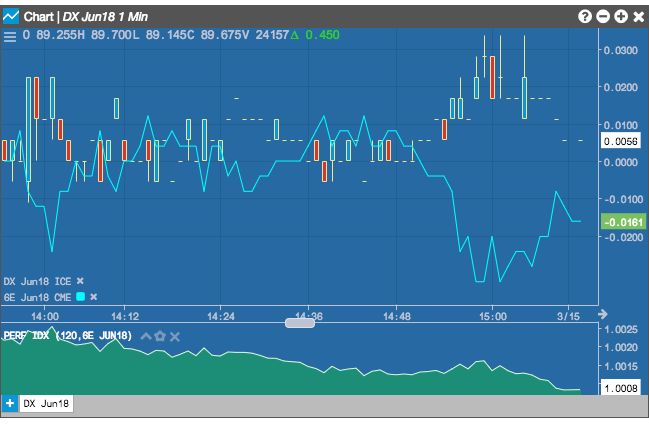
Task: Grab the pane divider handle
Action: click(x=300, y=323)
